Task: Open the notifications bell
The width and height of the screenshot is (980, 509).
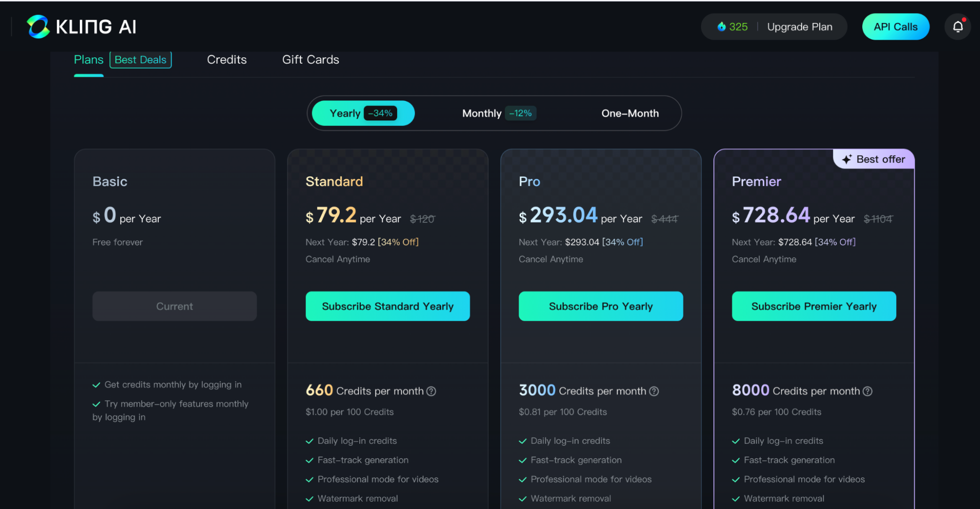Action: 957,26
